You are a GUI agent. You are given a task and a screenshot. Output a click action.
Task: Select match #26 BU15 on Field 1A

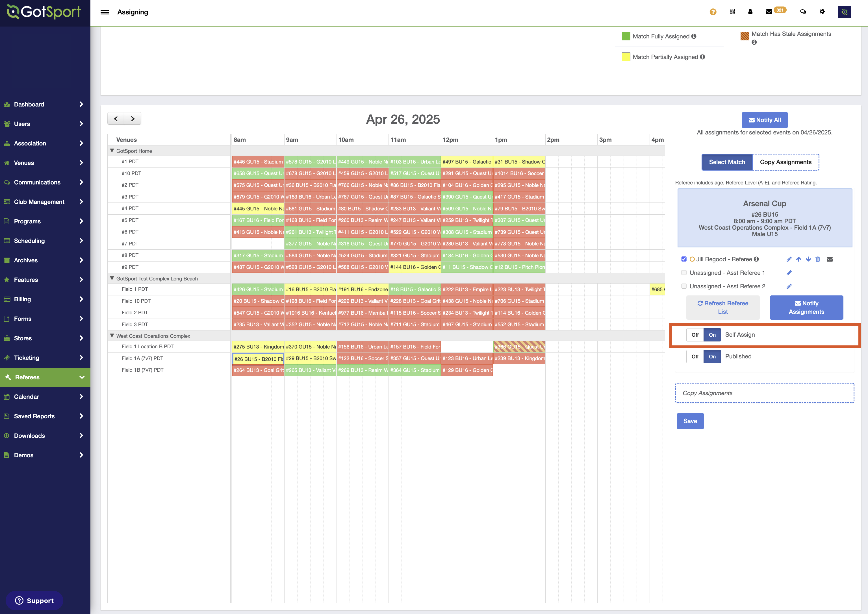[258, 359]
